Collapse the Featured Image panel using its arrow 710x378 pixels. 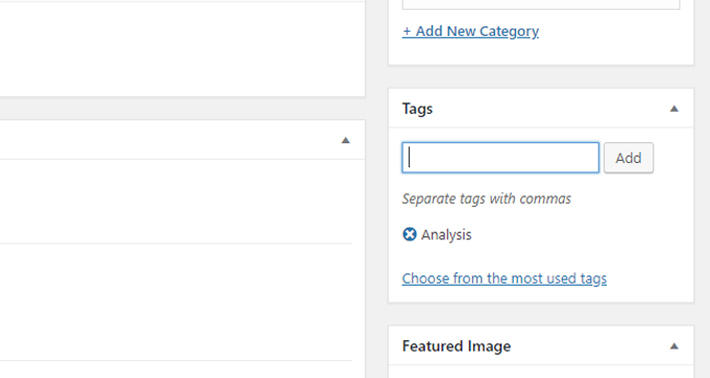click(x=674, y=346)
